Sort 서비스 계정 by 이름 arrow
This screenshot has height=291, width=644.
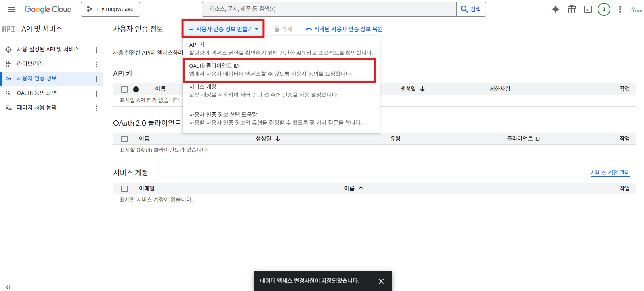tap(361, 189)
